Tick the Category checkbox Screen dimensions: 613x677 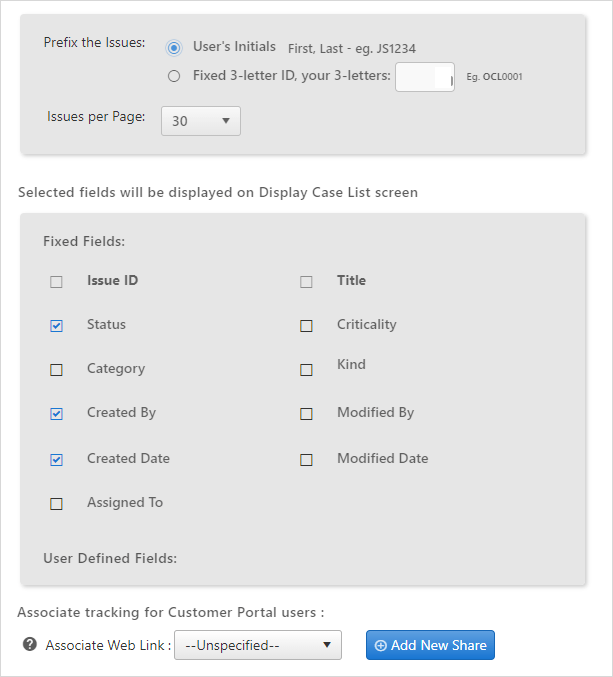click(57, 370)
